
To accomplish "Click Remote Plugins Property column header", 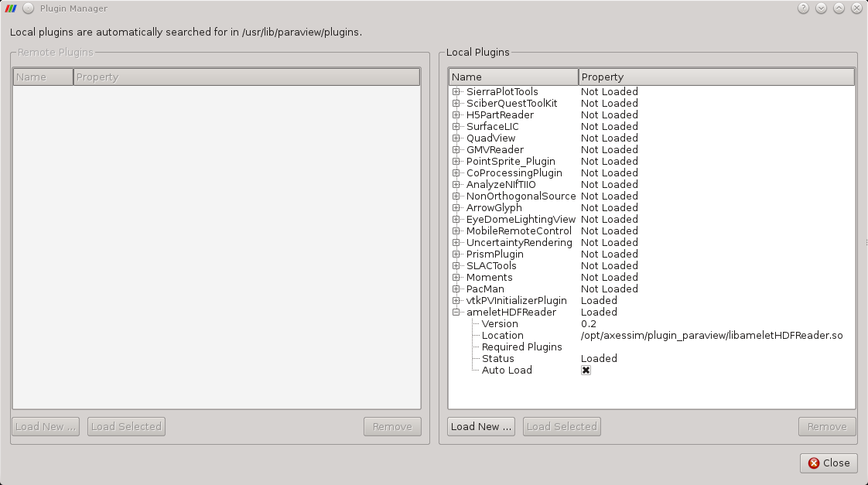I will (x=247, y=77).
